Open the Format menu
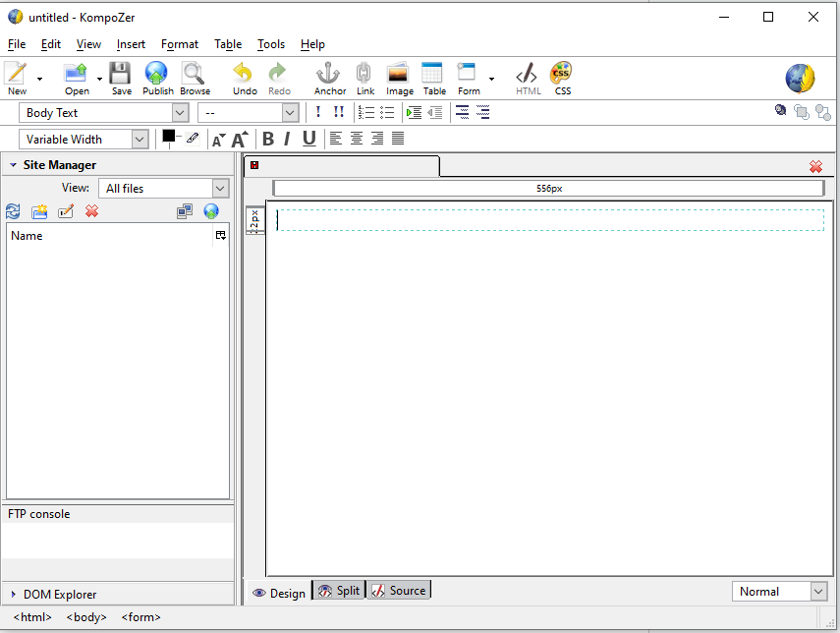The image size is (840, 633). 180,44
